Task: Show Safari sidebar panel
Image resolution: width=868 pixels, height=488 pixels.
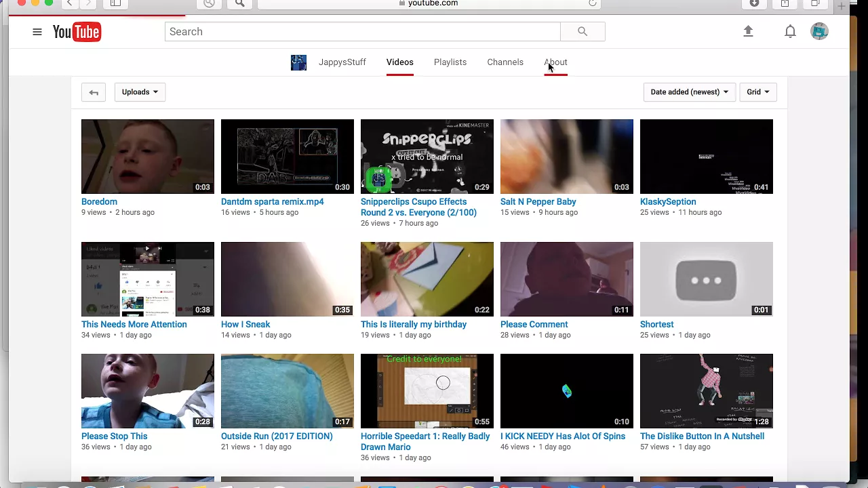Action: (115, 3)
